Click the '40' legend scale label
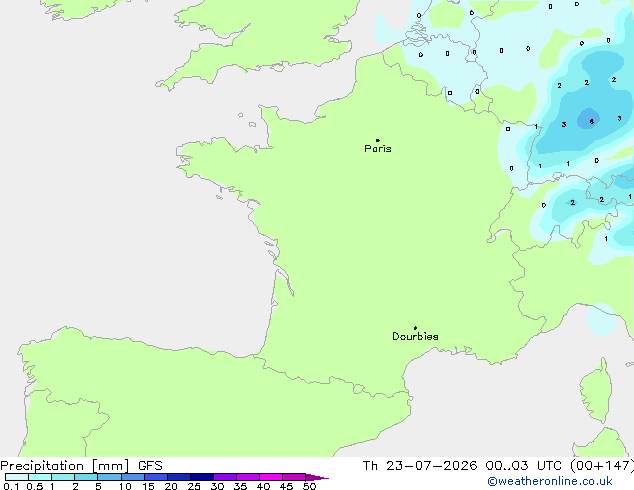The width and height of the screenshot is (634, 490). (263, 486)
